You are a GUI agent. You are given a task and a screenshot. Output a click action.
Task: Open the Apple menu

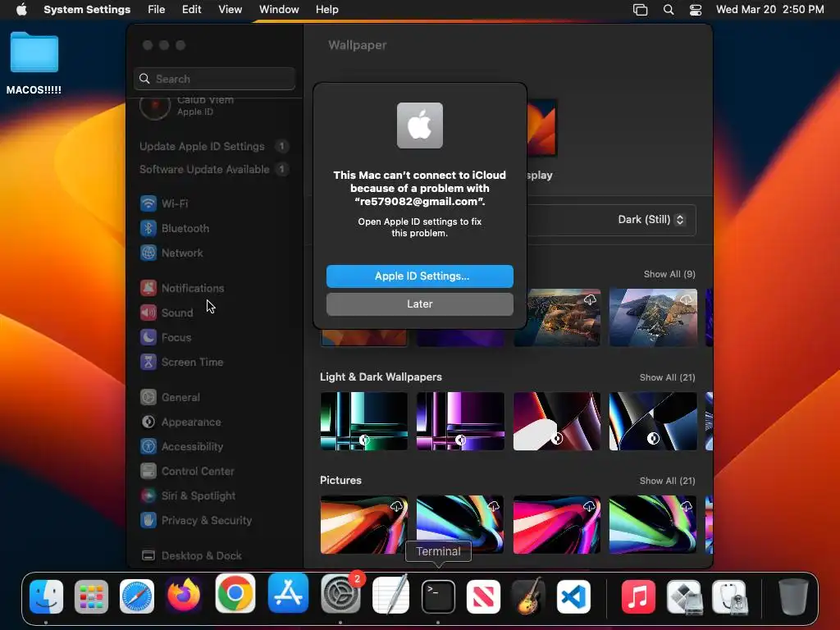click(21, 10)
